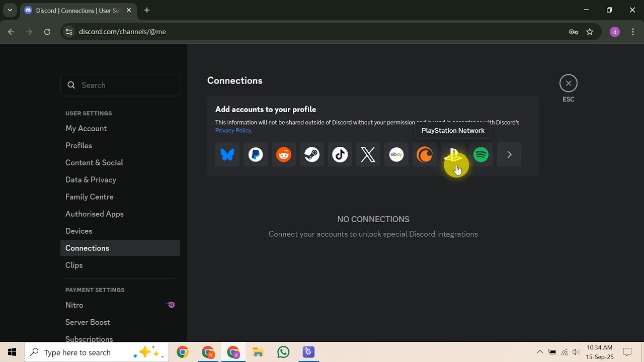Open the taskbar clock and date
Screen dimensions: 644x362
point(600,352)
